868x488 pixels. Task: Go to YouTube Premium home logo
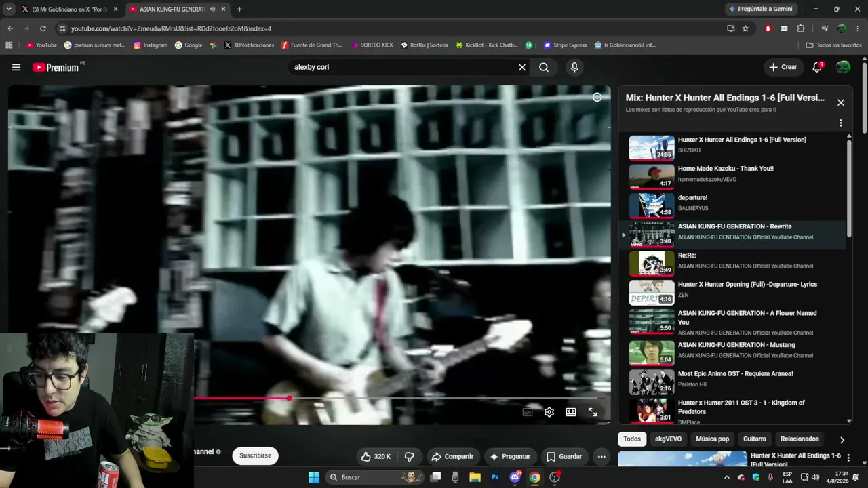pos(56,67)
